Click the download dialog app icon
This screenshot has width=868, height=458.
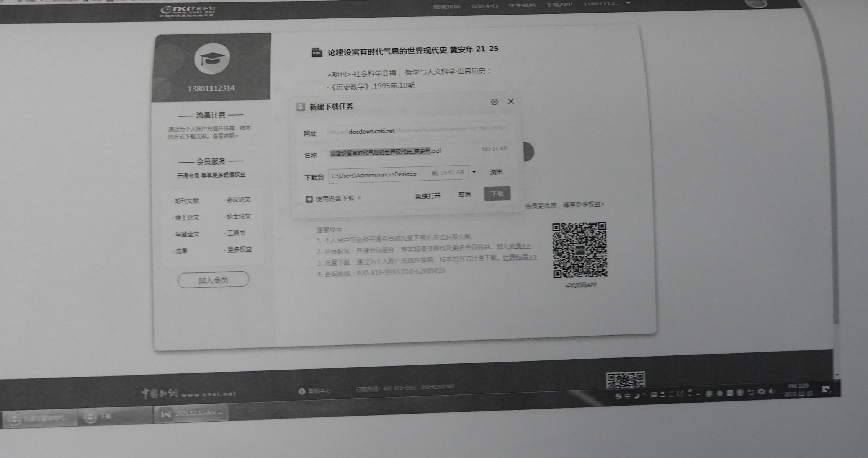pos(301,107)
